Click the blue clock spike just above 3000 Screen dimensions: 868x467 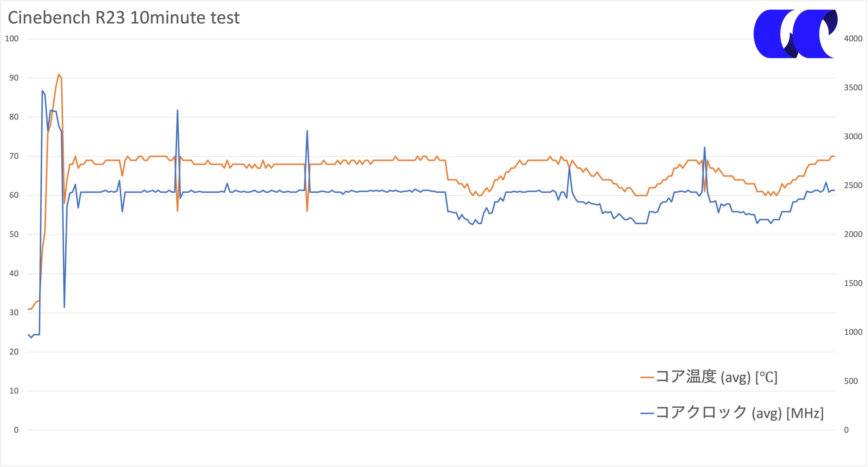point(307,131)
